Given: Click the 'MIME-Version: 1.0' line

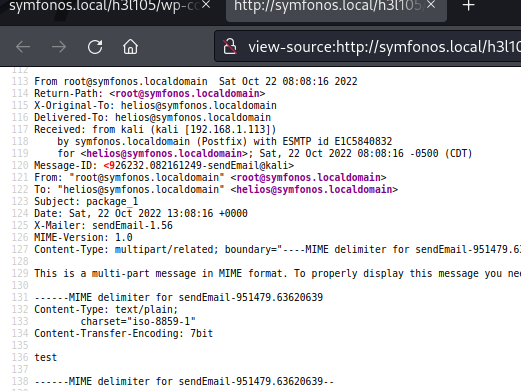Looking at the screenshot, I should (x=83, y=237).
